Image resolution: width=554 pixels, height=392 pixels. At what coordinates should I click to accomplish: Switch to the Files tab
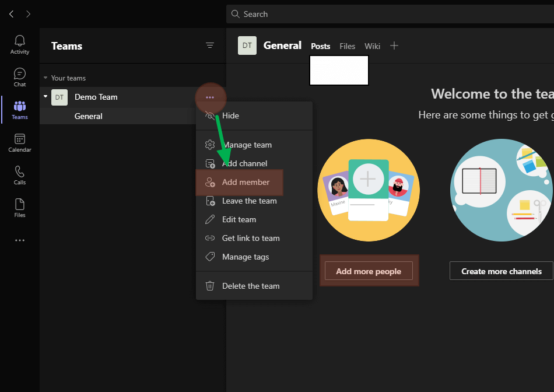pyautogui.click(x=348, y=46)
